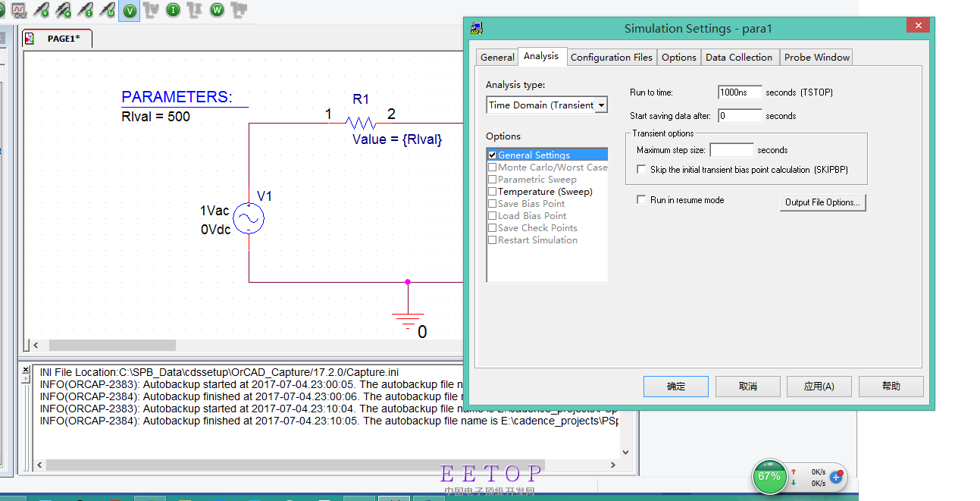Place a current probe marker

pos(85,11)
